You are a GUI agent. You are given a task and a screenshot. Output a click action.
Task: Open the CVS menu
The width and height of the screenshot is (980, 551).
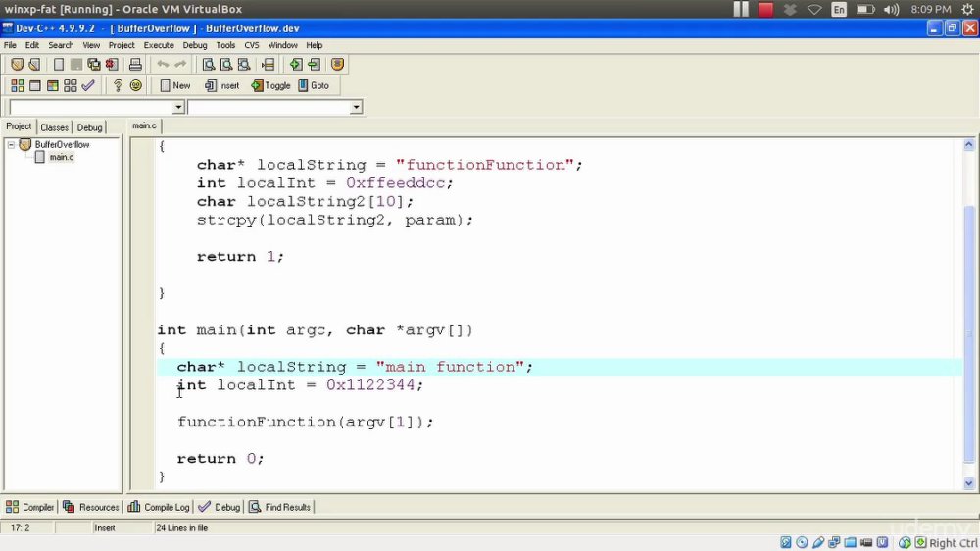[x=252, y=45]
